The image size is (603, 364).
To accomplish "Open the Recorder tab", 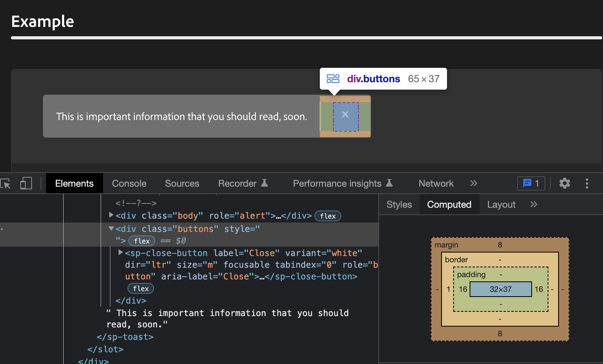I will click(243, 184).
